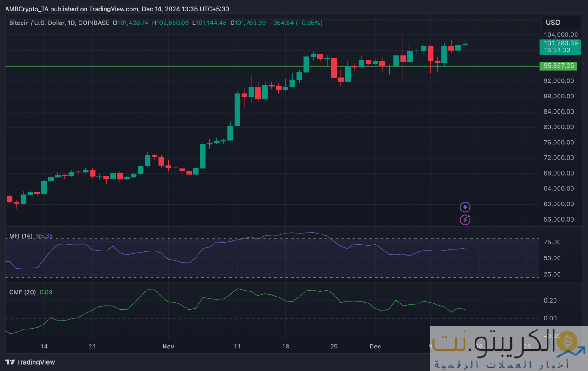Screen dimensions: 588x371
Task: Select the Bitcoin / U.S. Dollar symbol title
Action: point(59,23)
